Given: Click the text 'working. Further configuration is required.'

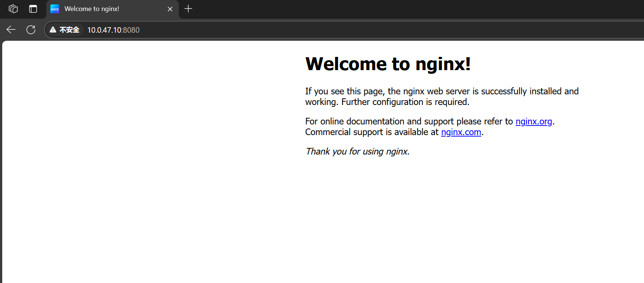Looking at the screenshot, I should 387,102.
